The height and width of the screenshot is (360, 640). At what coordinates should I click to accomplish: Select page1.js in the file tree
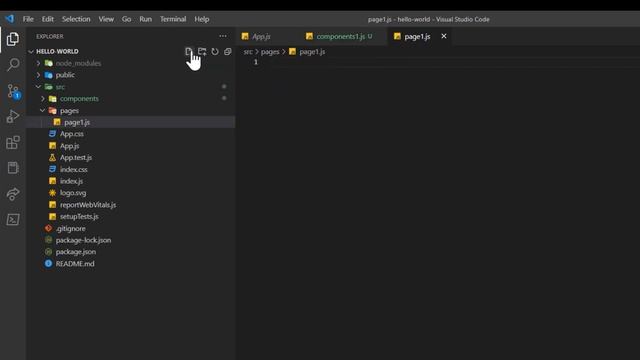tap(77, 122)
